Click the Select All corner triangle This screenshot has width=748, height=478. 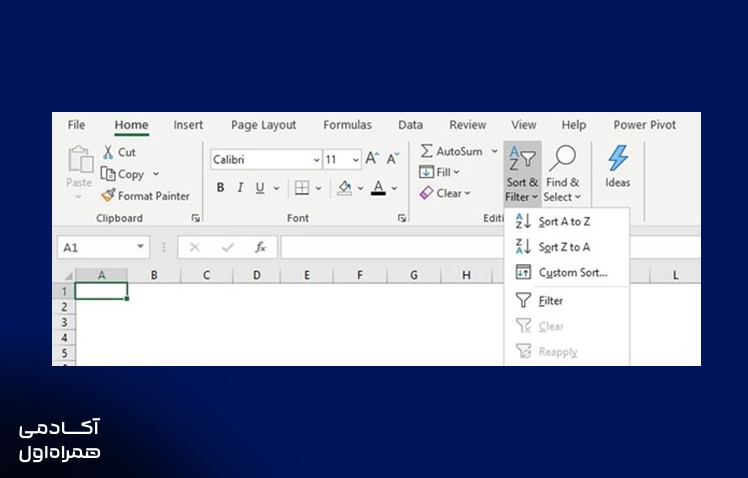[68, 275]
